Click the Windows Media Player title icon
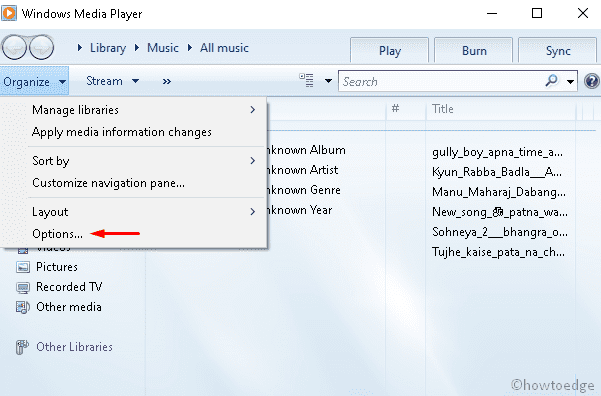 coord(9,13)
